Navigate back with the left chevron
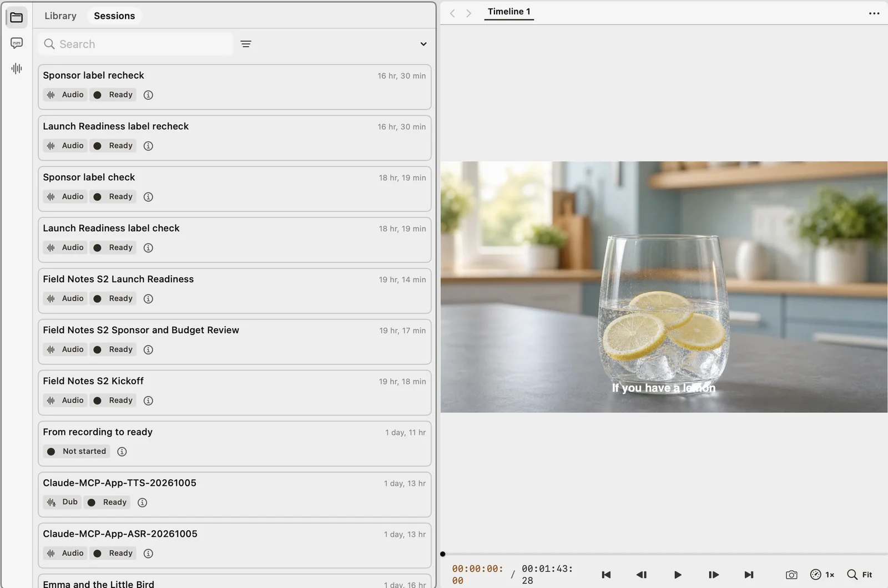The height and width of the screenshot is (588, 888). point(452,13)
